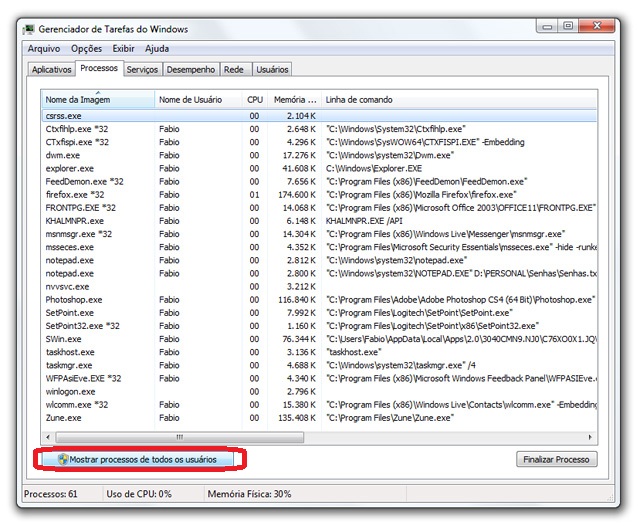Close the Task Manager window

coord(597,26)
